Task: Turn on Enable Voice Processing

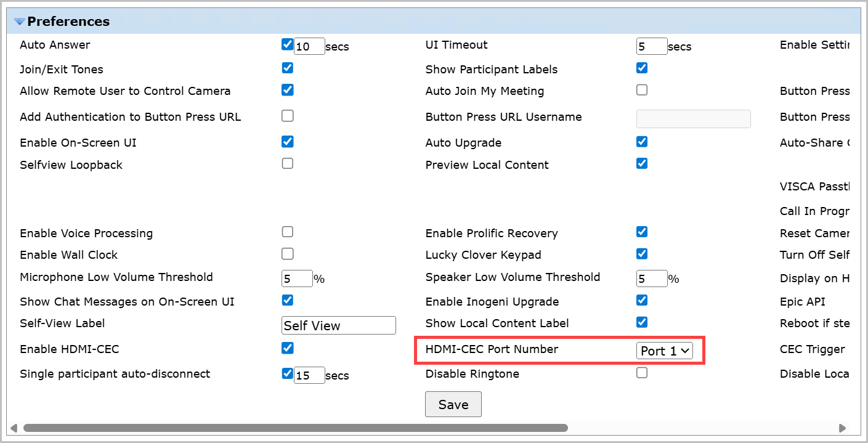Action: [x=287, y=232]
